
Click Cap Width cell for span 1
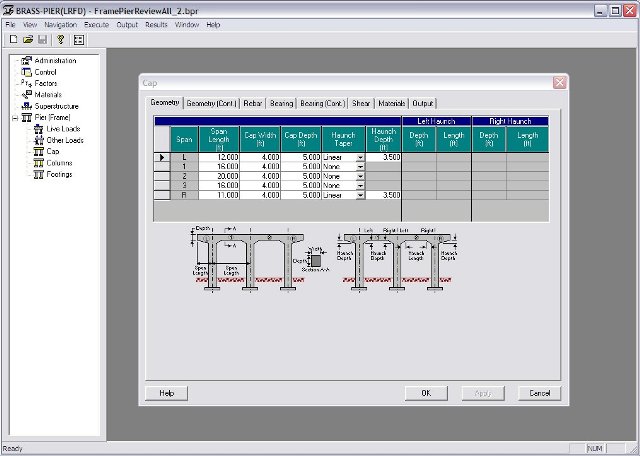pyautogui.click(x=260, y=167)
